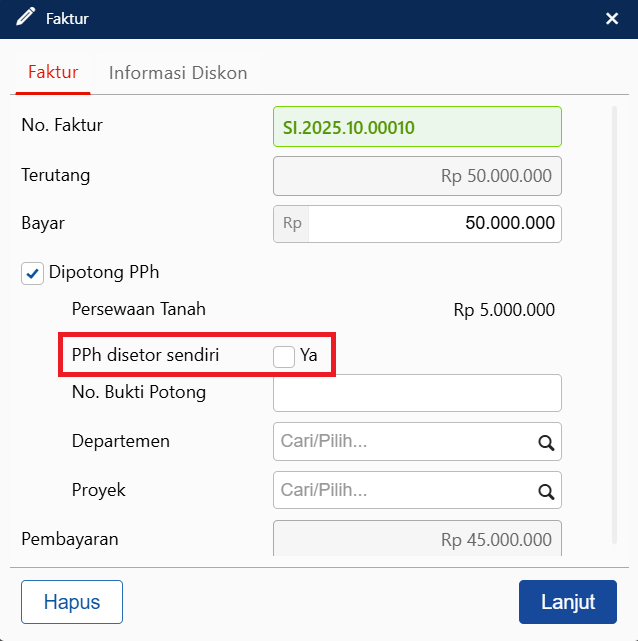Uncheck the Dipotong PPh checkbox

tap(33, 273)
